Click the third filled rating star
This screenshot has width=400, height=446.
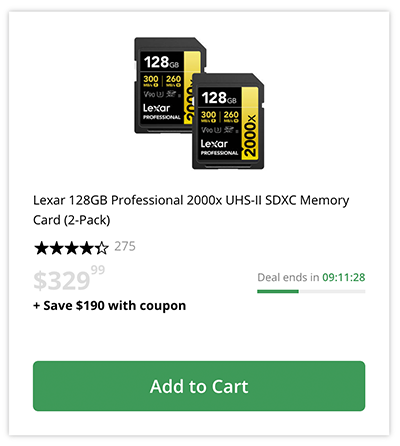pos(72,248)
